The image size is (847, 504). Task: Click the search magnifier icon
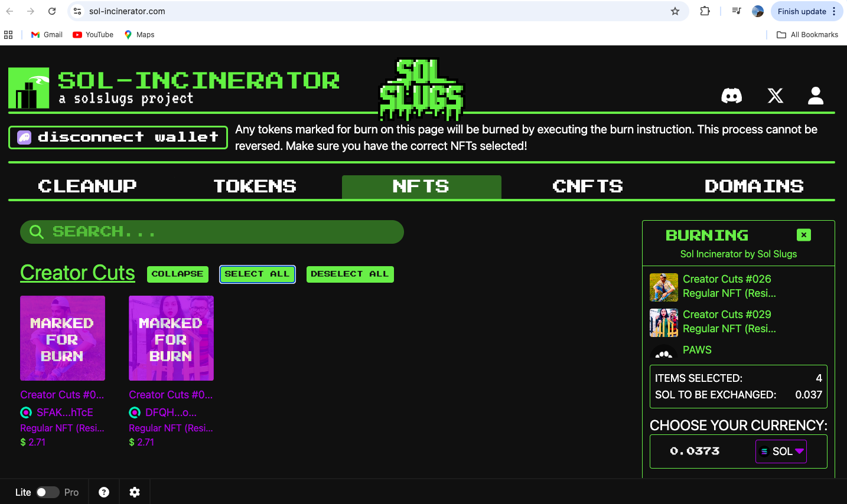point(37,231)
